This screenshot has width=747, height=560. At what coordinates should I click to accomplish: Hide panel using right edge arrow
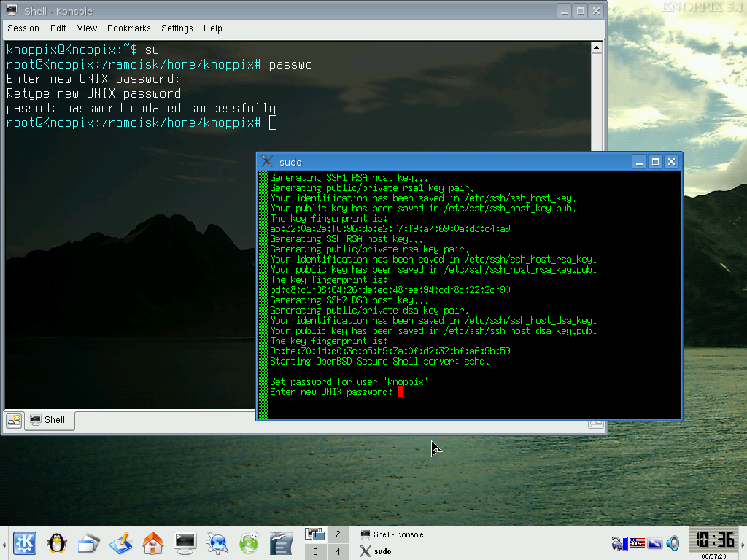coord(743,543)
